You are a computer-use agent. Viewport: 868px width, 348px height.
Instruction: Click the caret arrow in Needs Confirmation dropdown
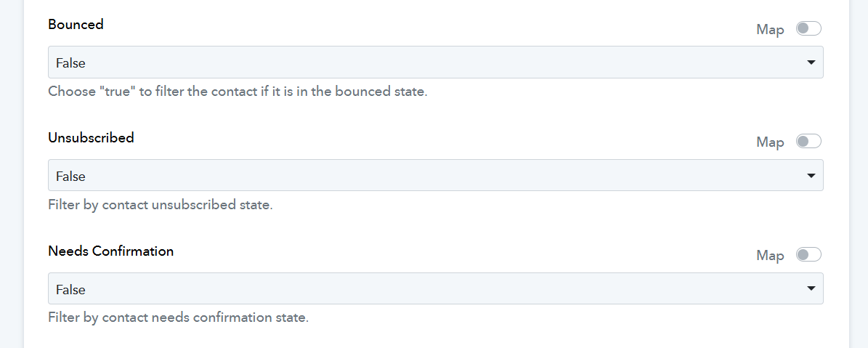point(811,289)
